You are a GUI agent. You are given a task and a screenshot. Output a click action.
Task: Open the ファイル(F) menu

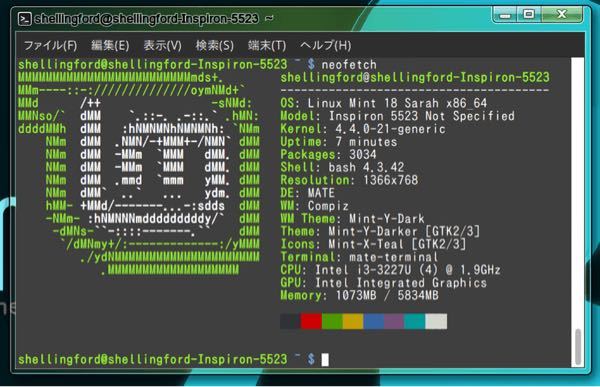pos(51,46)
